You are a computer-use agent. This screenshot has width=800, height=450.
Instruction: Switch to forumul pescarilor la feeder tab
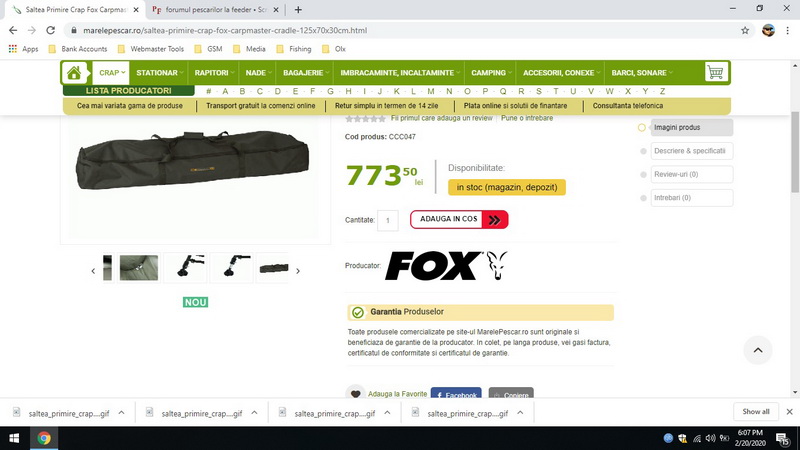(214, 10)
